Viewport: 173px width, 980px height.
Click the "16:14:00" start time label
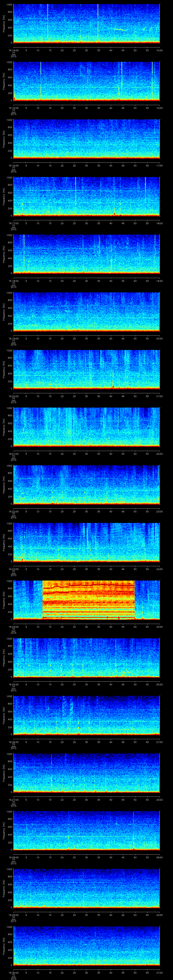[14, 50]
